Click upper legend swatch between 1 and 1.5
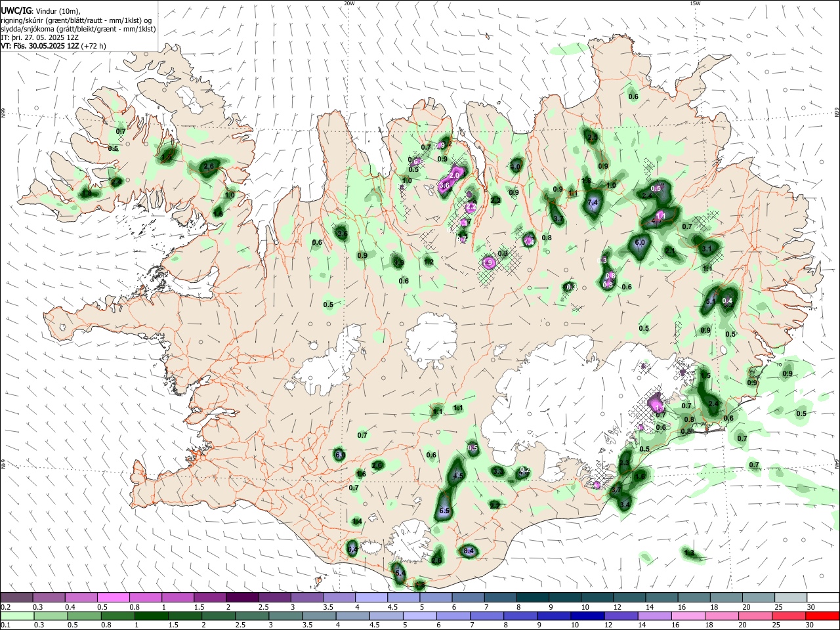Screen dimensions: 840x630 [x=177, y=598]
